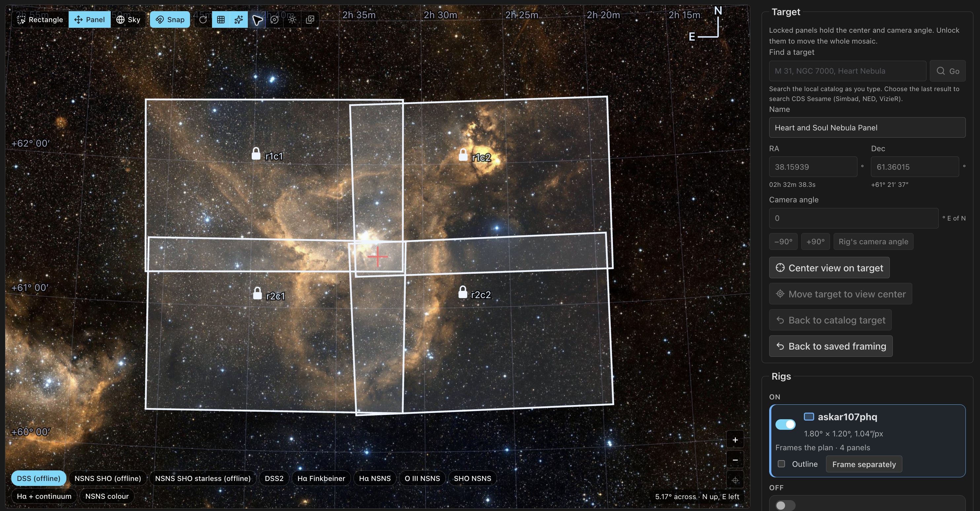Viewport: 980px width, 511px height.
Task: Toggle the sparkles objects overlay icon
Action: pos(239,19)
